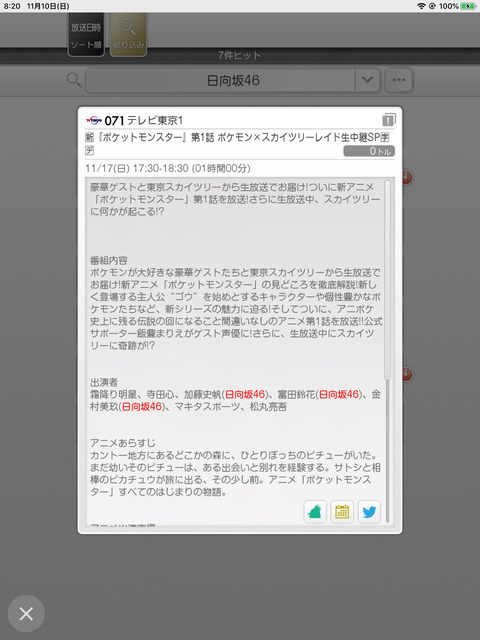Tap the copy pages icon in popup
480x640 pixels.
389,119
